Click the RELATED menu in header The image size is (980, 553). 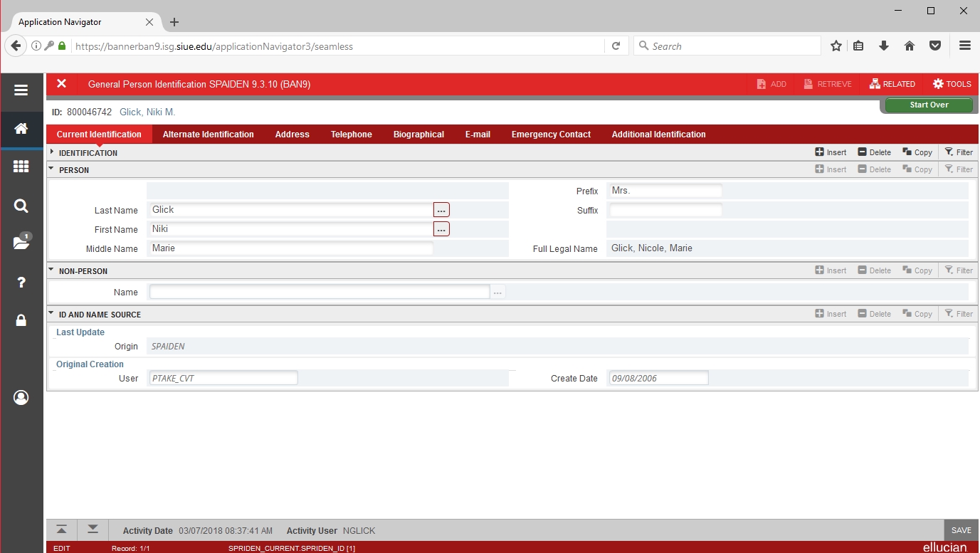(x=892, y=84)
